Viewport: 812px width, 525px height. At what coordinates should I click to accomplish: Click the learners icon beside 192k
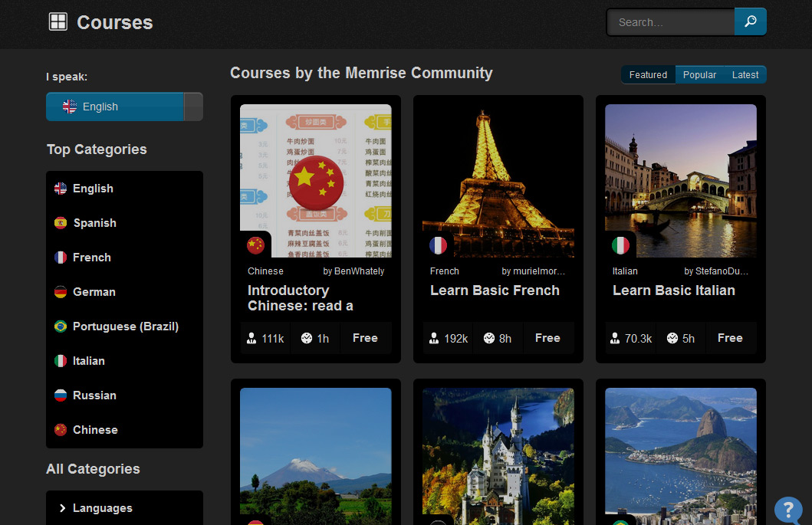pos(434,338)
